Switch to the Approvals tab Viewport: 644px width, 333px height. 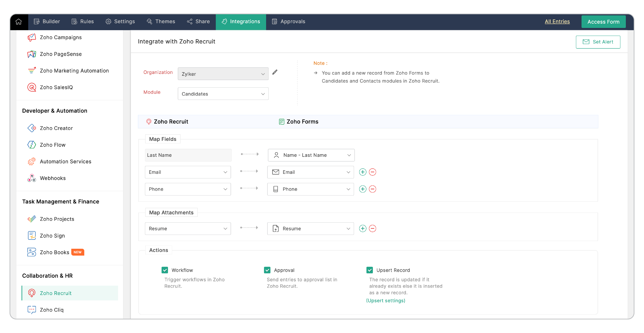(x=288, y=22)
